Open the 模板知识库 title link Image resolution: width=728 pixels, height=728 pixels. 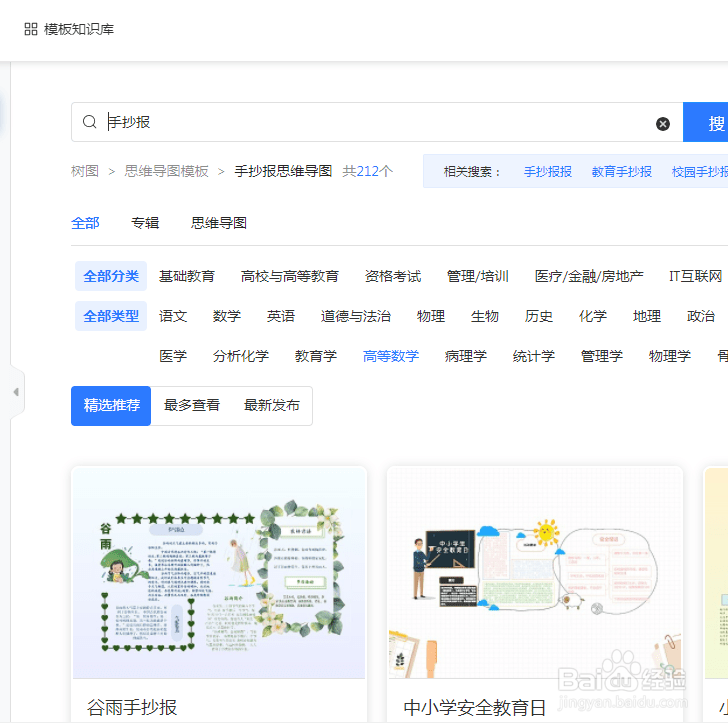tap(78, 29)
